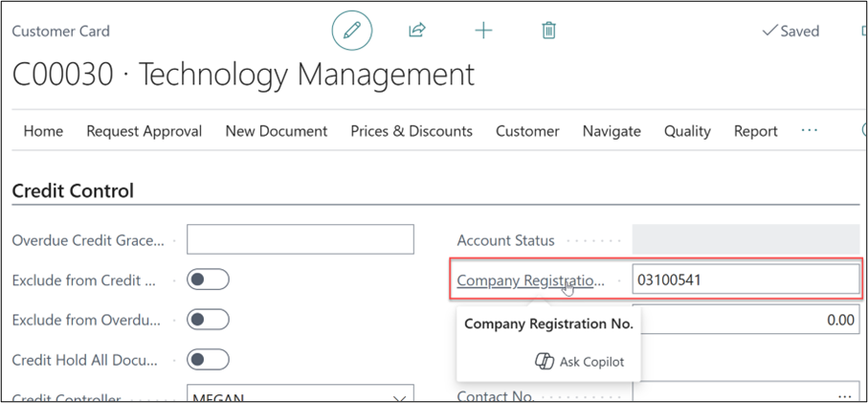Show more actions via ellipsis after Report
868x403 pixels.
(809, 130)
